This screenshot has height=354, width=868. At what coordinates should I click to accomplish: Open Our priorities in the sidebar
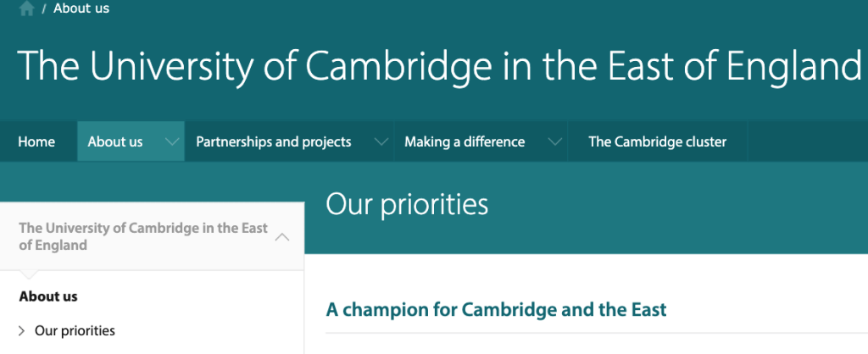click(75, 330)
